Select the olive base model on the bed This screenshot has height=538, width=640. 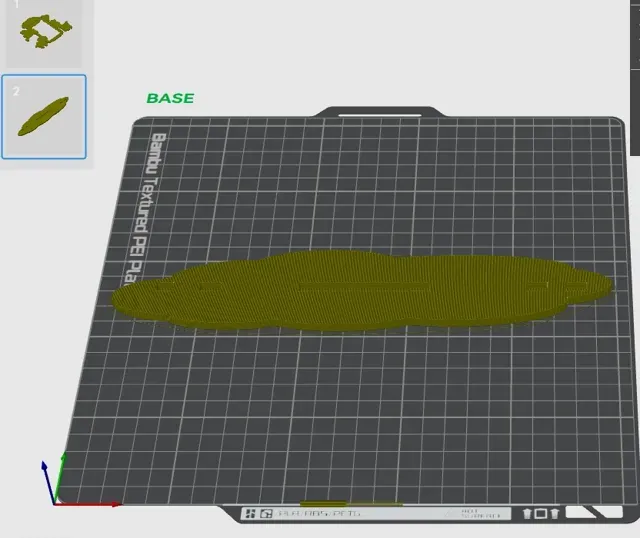pyautogui.click(x=362, y=290)
